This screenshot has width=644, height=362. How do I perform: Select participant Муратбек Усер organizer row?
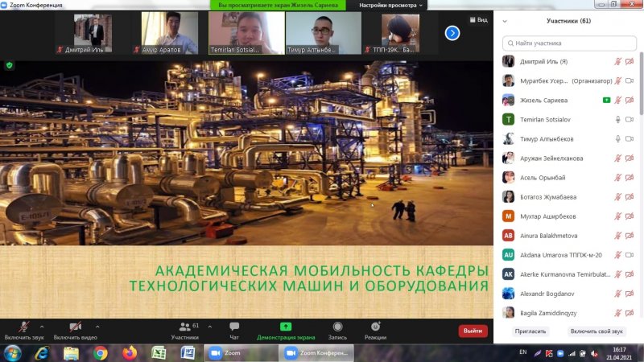(568, 81)
